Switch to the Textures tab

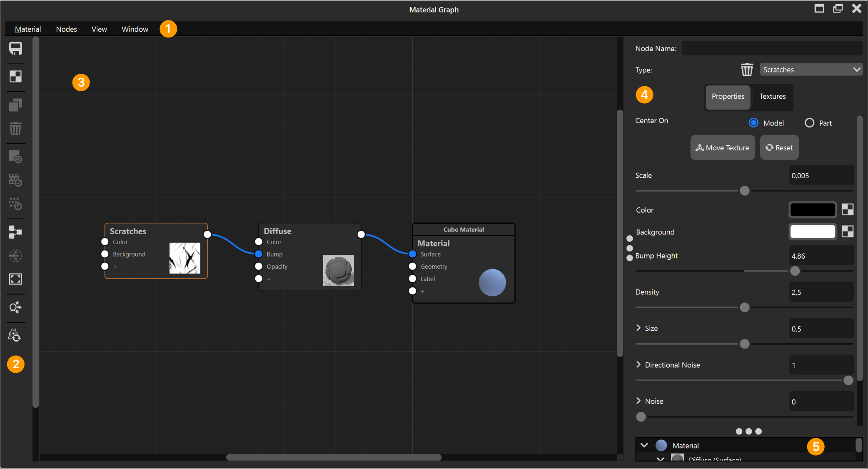pyautogui.click(x=772, y=97)
